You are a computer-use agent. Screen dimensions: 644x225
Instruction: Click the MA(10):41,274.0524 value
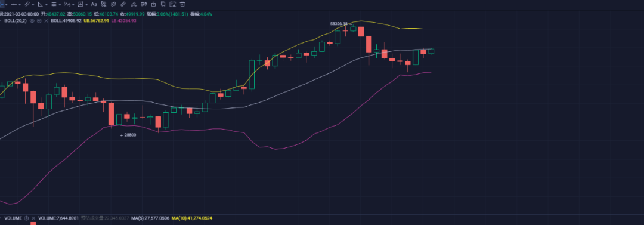point(191,218)
